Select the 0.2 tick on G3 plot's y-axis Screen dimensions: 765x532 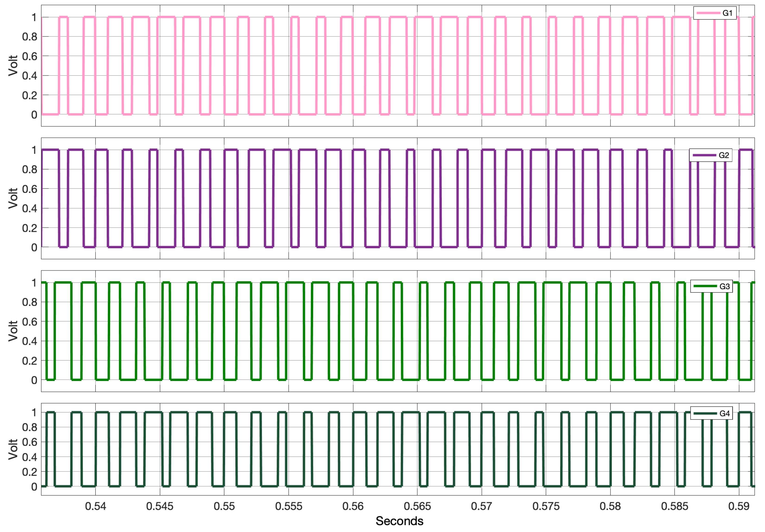30,361
